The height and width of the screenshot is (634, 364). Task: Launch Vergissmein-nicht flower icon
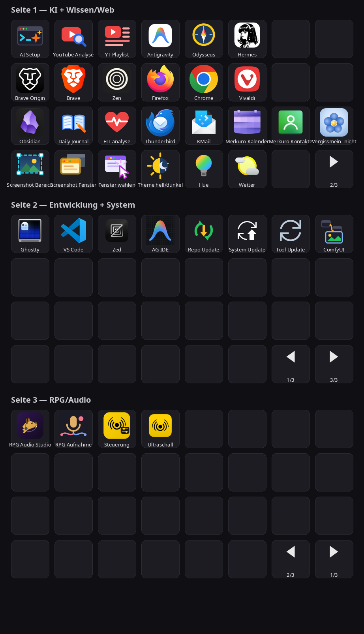point(334,126)
